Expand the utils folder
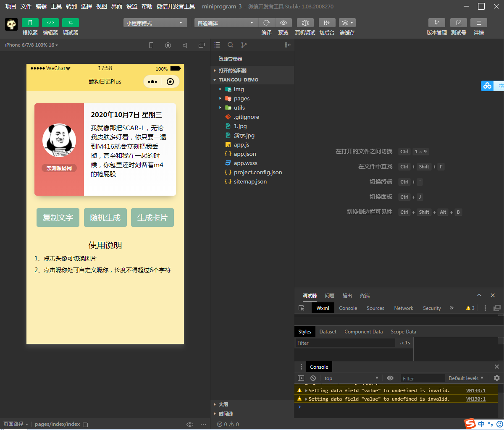The width and height of the screenshot is (504, 430). coord(252,107)
